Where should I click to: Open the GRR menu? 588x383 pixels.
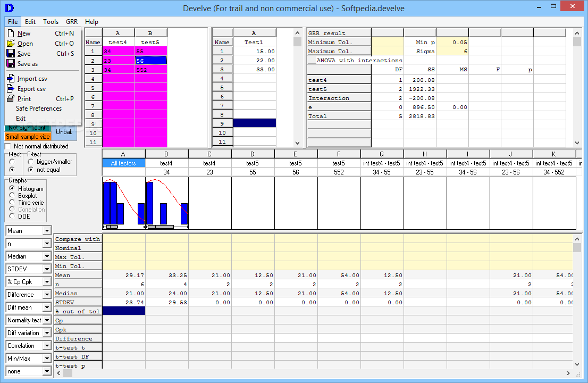pos(72,22)
